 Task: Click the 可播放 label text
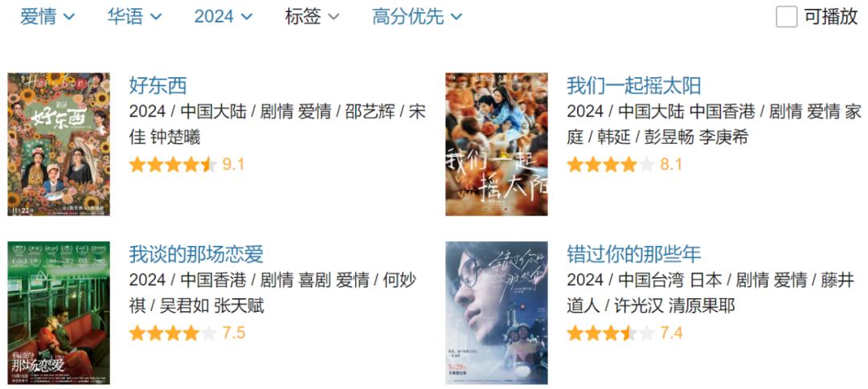(x=831, y=17)
